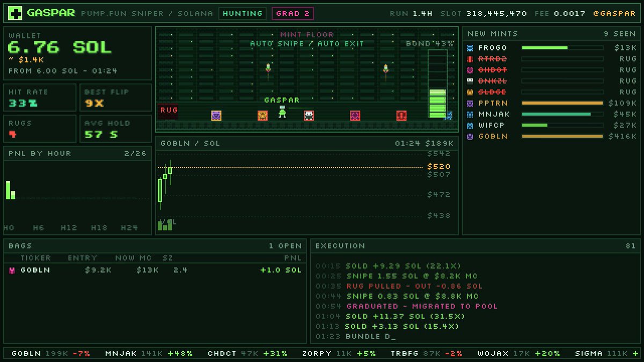Click the 6.76 SOL wallet balance
The image size is (644, 362).
point(60,47)
